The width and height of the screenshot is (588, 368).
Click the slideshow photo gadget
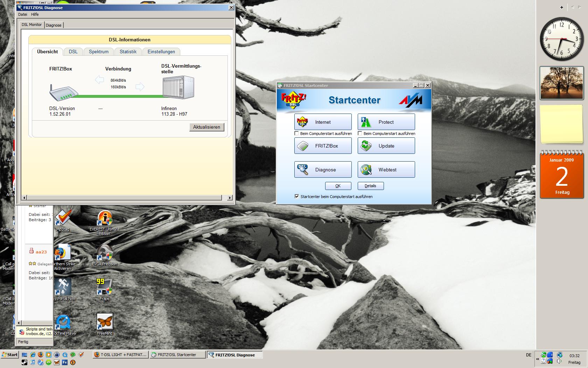pos(562,83)
